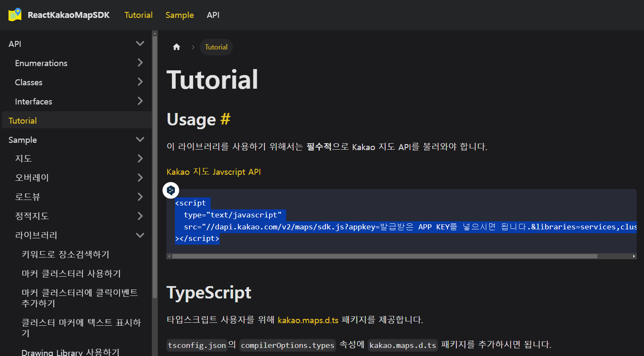Collapse the 라이브러리 category
Image resolution: width=644 pixels, height=356 pixels.
[x=140, y=235]
